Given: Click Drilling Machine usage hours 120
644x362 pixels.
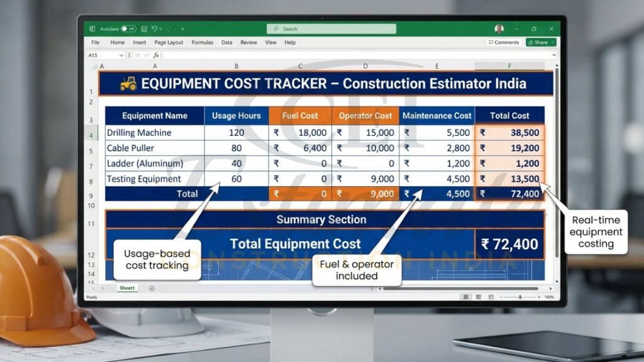Looking at the screenshot, I should [x=236, y=133].
